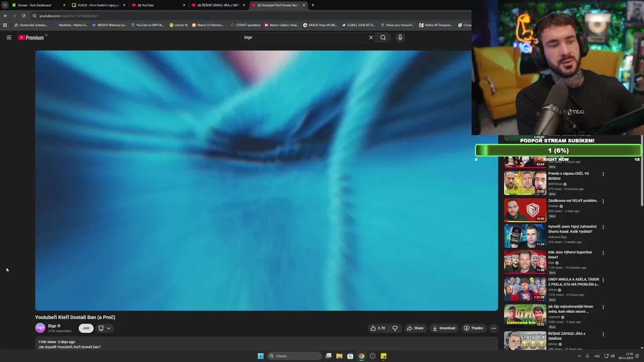The height and width of the screenshot is (362, 644).
Task: Open Google Chrome from the taskbar
Action: pyautogui.click(x=361, y=356)
